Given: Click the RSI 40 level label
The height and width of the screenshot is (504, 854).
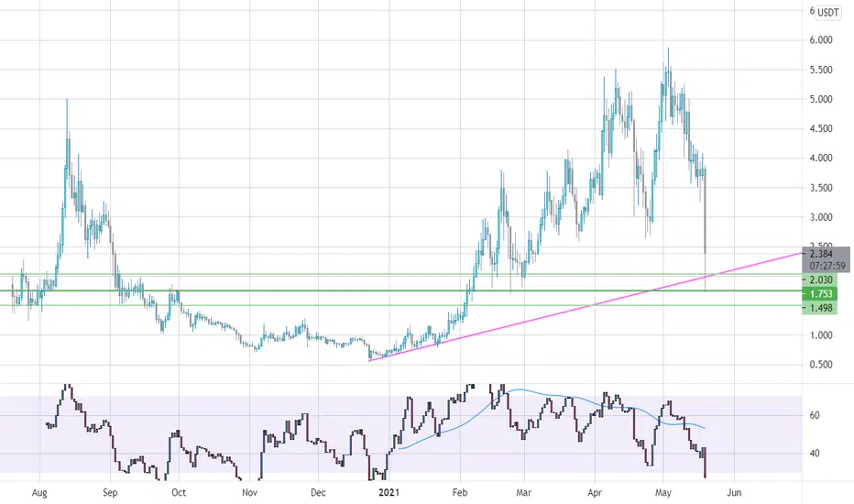Looking at the screenshot, I should click(x=815, y=454).
